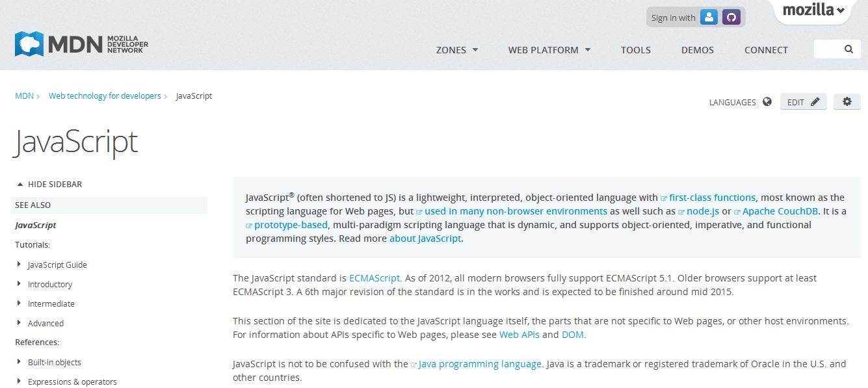The image size is (868, 388).
Task: Sign in with Persona icon
Action: tap(709, 17)
